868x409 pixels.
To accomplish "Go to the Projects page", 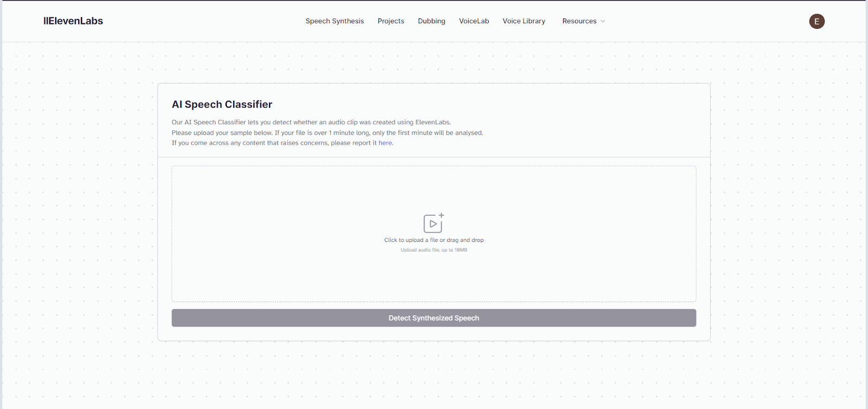I will (x=391, y=21).
